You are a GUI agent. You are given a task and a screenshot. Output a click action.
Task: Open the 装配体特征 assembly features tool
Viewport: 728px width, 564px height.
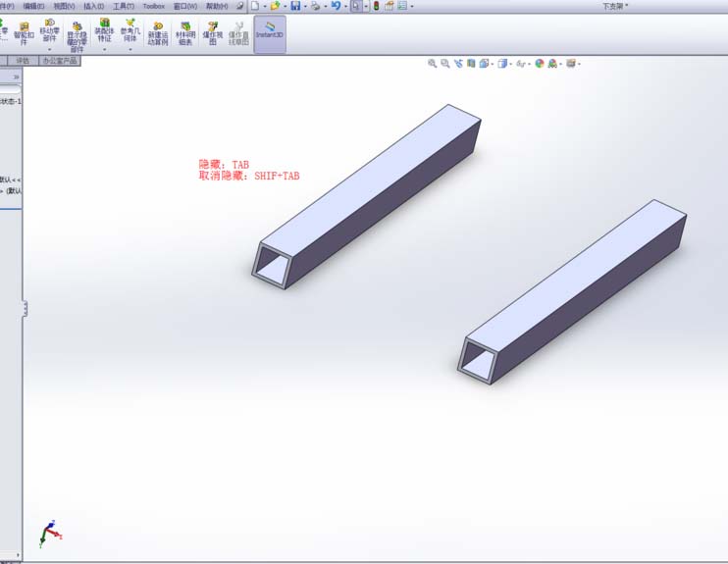[x=104, y=30]
